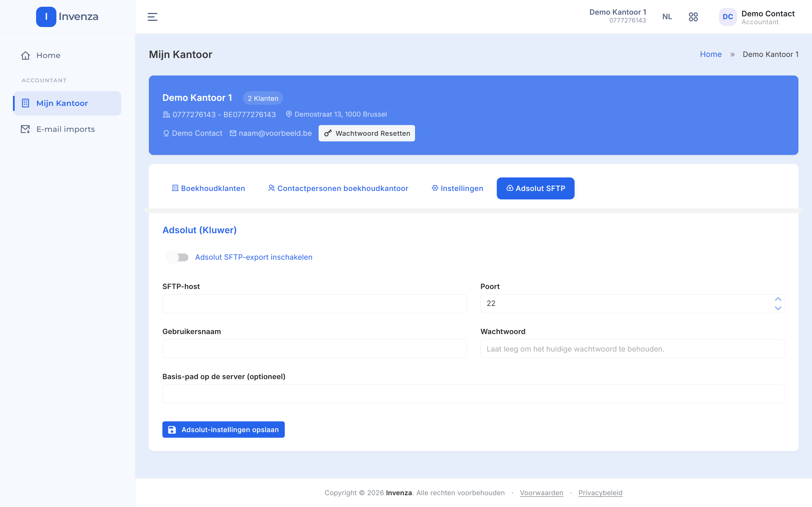Click the Invenza logo icon
812x507 pixels.
46,17
